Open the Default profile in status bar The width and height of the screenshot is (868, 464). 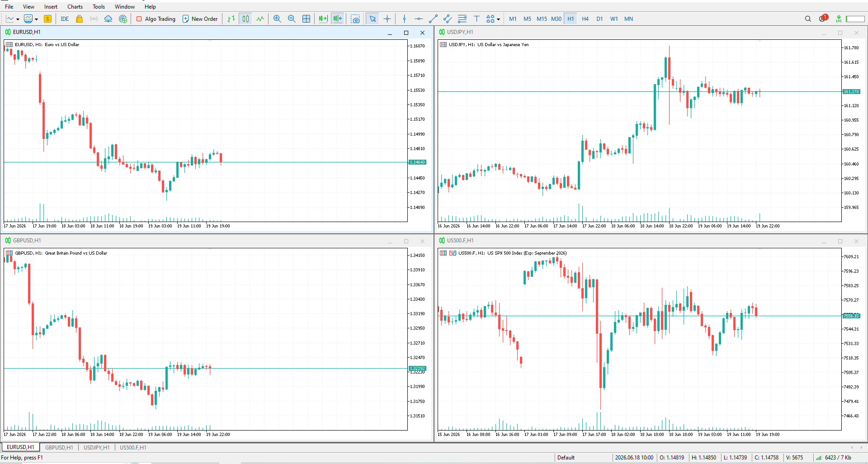[566, 457]
